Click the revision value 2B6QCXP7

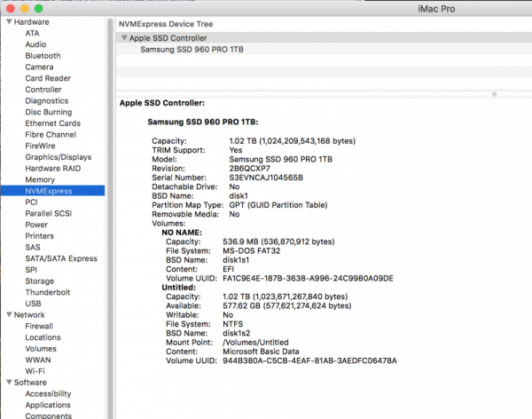(x=250, y=169)
